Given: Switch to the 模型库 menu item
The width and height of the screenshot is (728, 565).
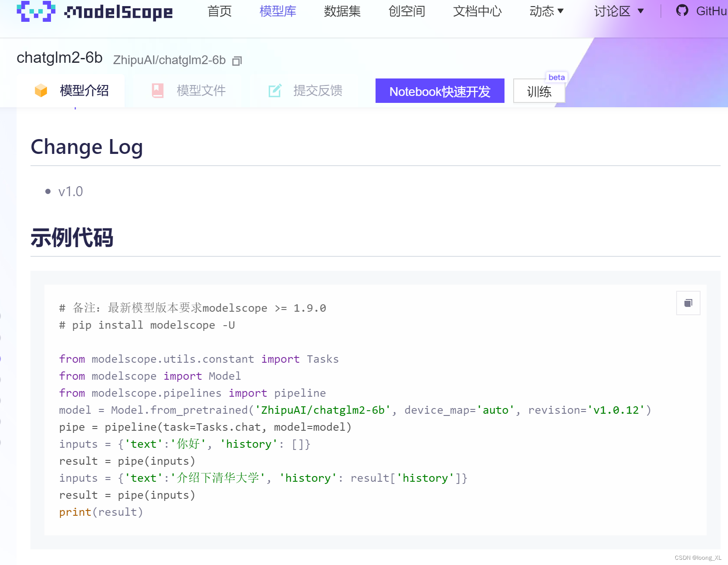Looking at the screenshot, I should coord(278,11).
